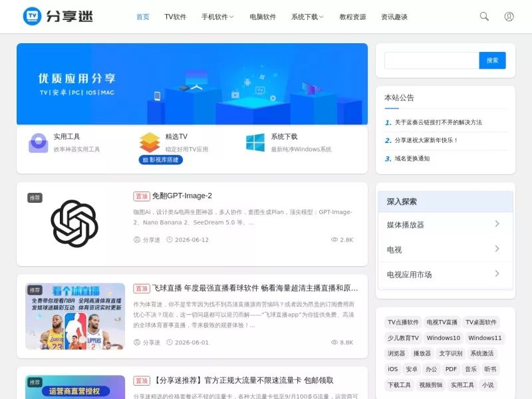
Task: Select the 音乐 tag
Action: [x=471, y=369]
